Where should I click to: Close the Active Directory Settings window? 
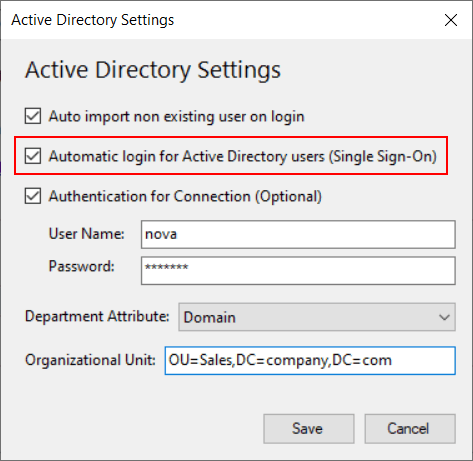tap(451, 20)
